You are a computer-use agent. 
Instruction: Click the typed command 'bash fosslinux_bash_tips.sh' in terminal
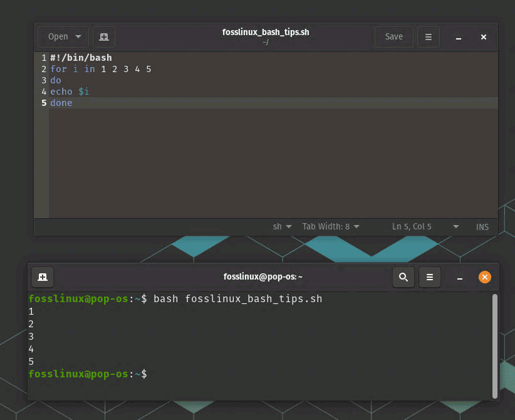(x=238, y=299)
